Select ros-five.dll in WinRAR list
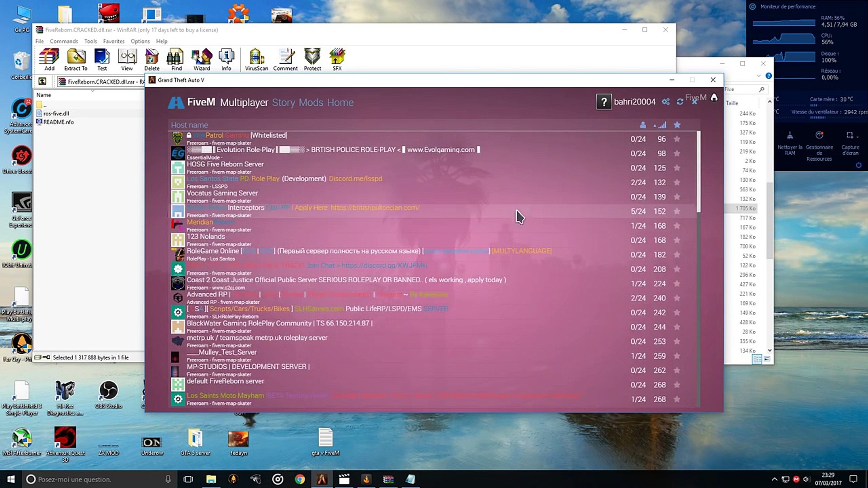868x488 pixels. tap(56, 113)
